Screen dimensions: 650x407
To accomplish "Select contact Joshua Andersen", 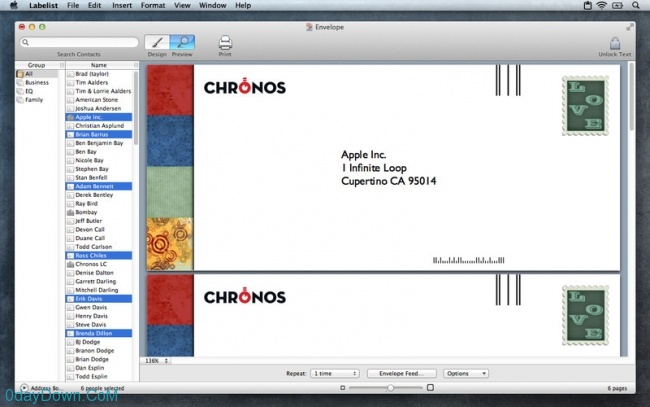I will (99, 109).
